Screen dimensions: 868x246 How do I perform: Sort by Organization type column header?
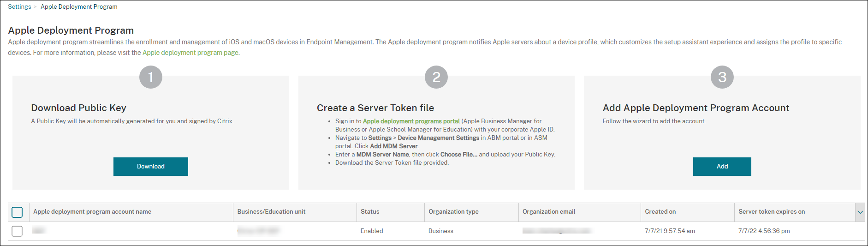[x=453, y=212]
